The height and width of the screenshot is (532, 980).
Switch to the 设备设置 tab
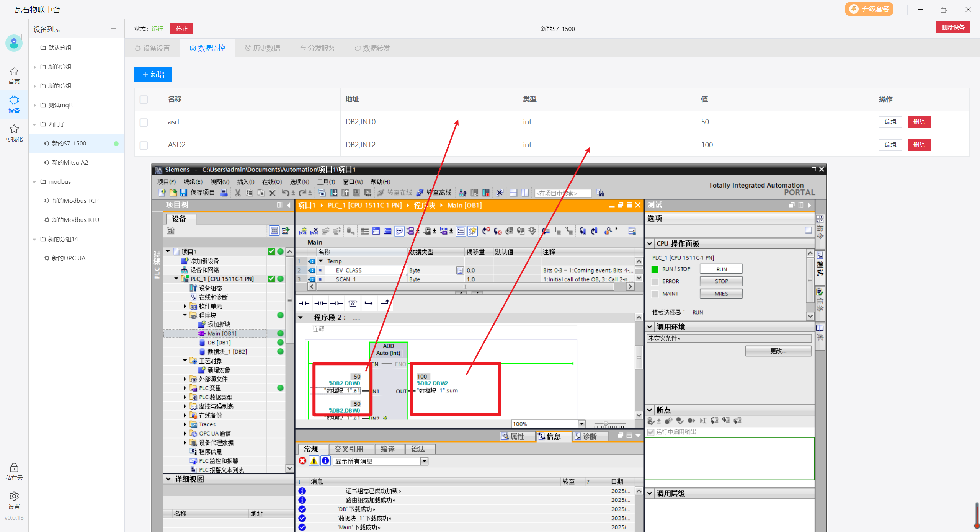152,48
